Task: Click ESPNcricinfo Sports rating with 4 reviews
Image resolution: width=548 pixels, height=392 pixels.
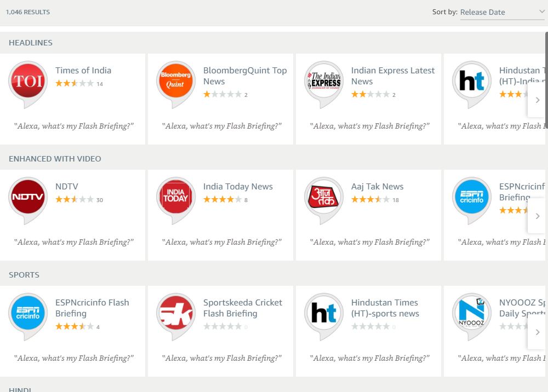Action: point(75,326)
